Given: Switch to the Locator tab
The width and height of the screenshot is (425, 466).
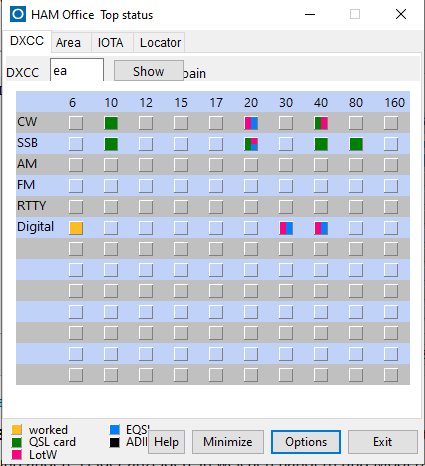Looking at the screenshot, I should [160, 43].
